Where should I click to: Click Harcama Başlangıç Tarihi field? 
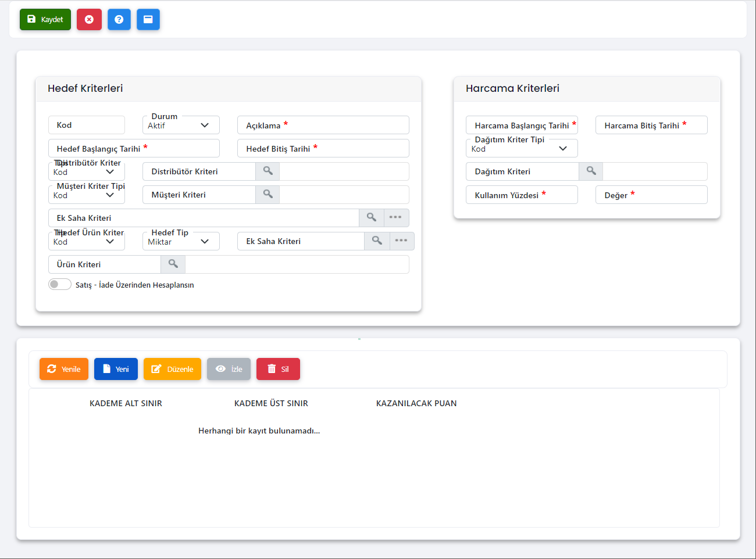pyautogui.click(x=522, y=125)
